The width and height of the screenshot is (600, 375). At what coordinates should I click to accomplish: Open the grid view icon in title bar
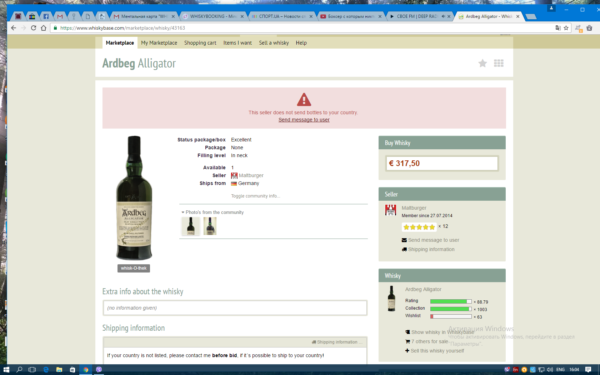pyautogui.click(x=499, y=64)
